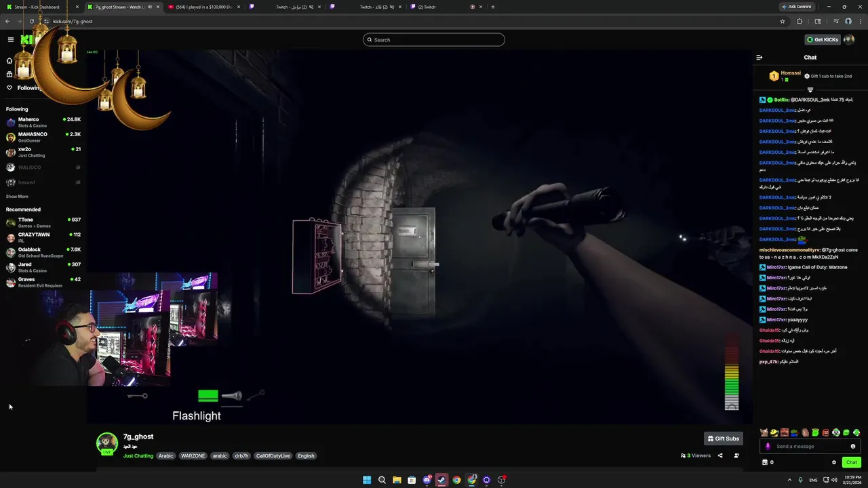Open Chrome three-dot menu
This screenshot has height=488, width=868.
(860, 21)
